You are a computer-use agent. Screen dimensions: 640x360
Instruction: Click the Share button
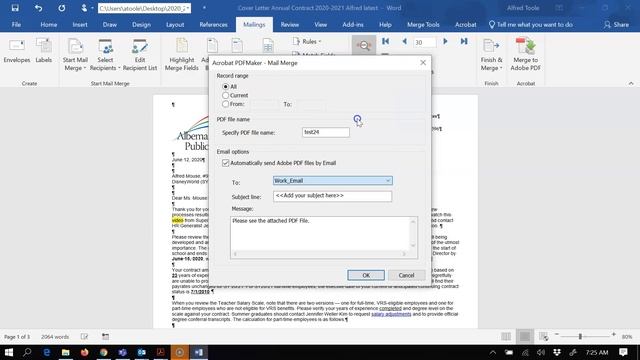616,24
